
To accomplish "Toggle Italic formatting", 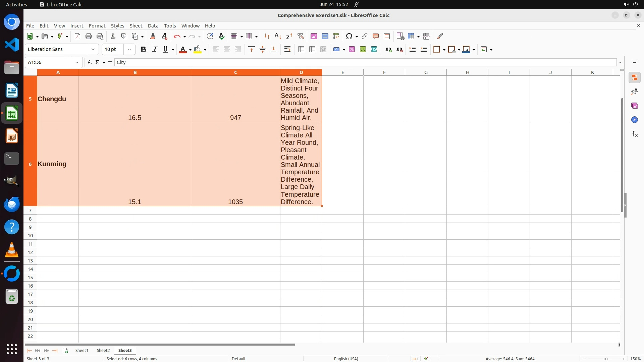I will pyautogui.click(x=155, y=50).
